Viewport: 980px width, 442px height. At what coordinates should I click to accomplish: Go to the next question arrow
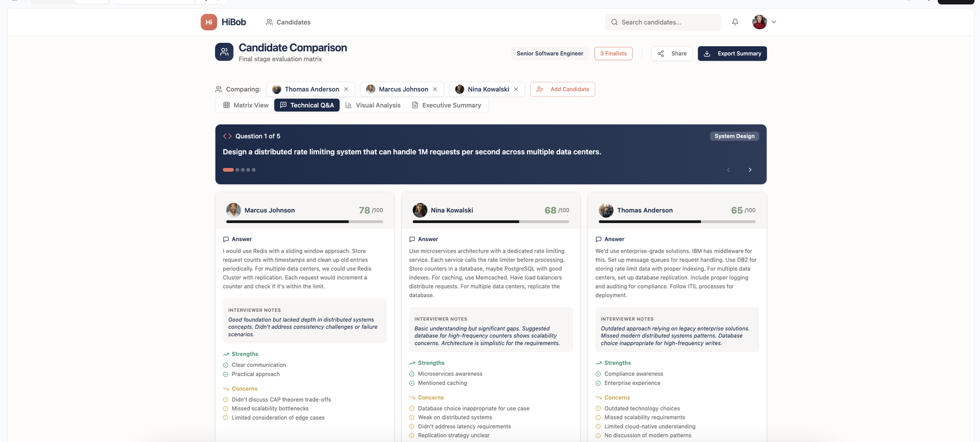pos(750,170)
